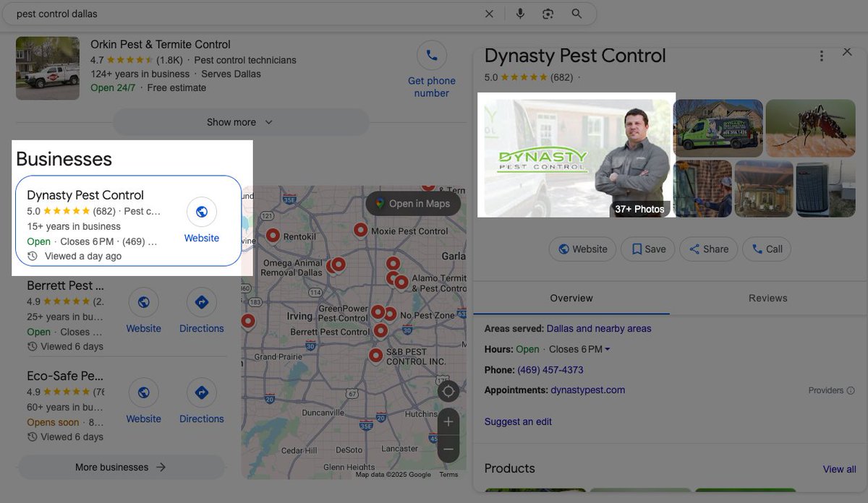
Task: Open Google Lens image search icon
Action: 548,14
